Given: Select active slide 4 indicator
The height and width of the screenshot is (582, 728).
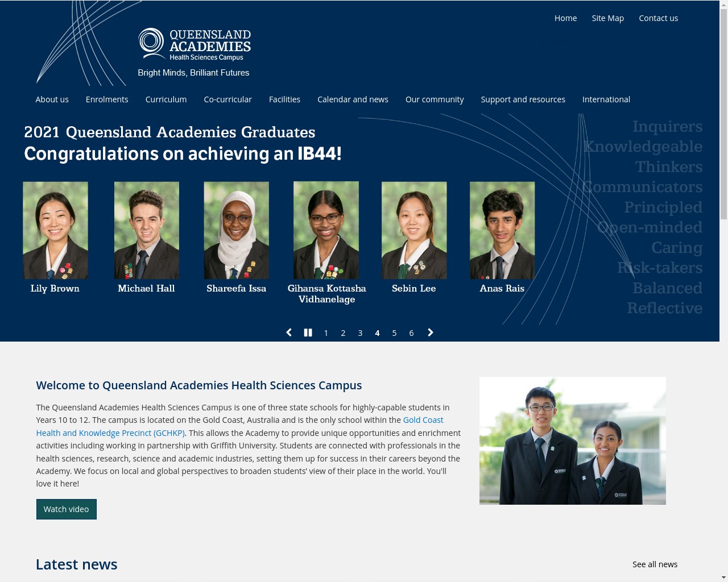Looking at the screenshot, I should (x=377, y=333).
